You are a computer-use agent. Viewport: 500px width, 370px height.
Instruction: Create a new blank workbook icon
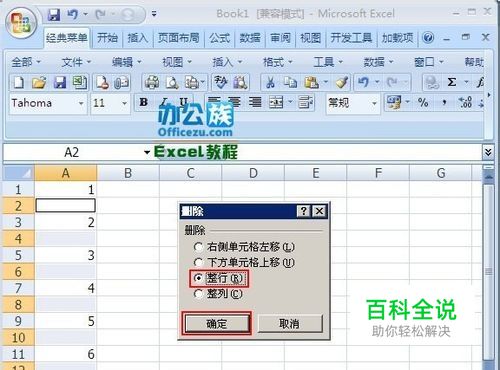pyautogui.click(x=18, y=82)
